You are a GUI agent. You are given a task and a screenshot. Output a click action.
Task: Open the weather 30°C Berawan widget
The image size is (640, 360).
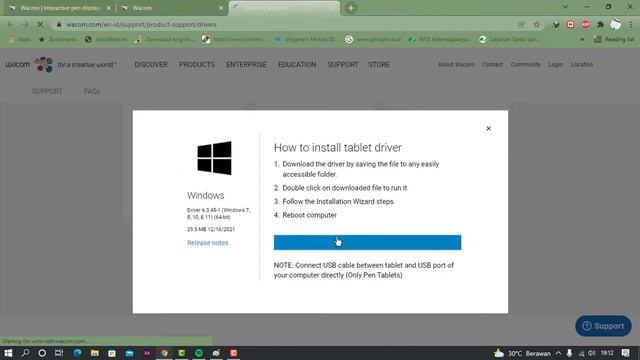tap(522, 353)
